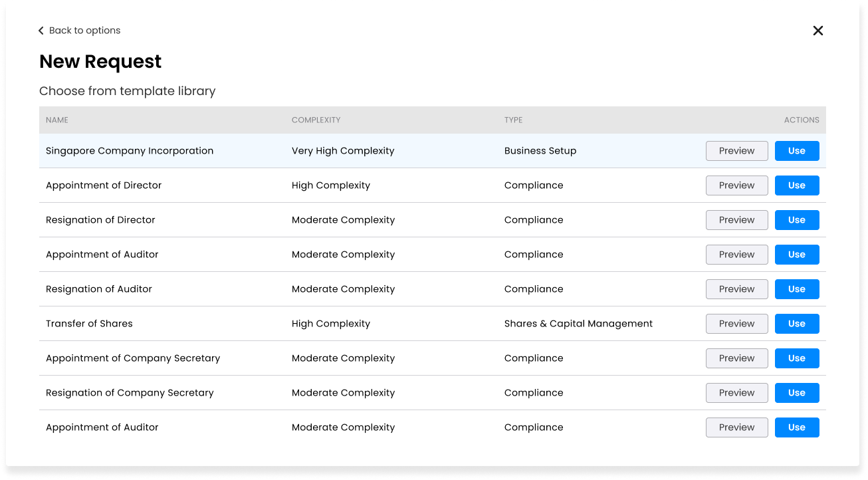Sort by the COMPLEXITY column header
The height and width of the screenshot is (480, 868).
[x=316, y=120]
